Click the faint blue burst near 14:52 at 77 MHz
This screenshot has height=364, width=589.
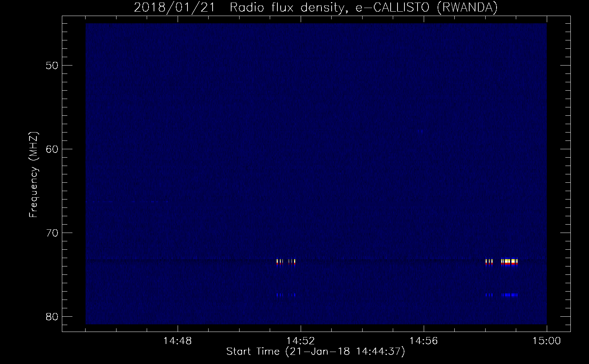coord(286,295)
